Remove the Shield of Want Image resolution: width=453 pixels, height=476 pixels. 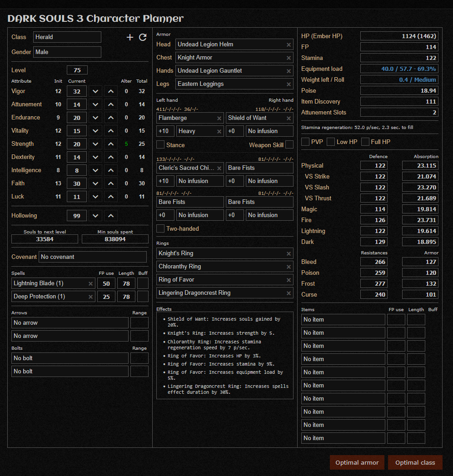pyautogui.click(x=289, y=118)
